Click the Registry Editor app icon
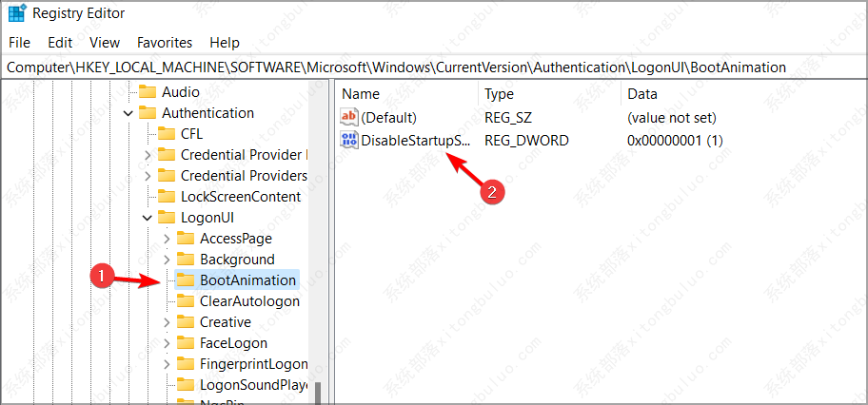This screenshot has width=868, height=405. pos(17,14)
